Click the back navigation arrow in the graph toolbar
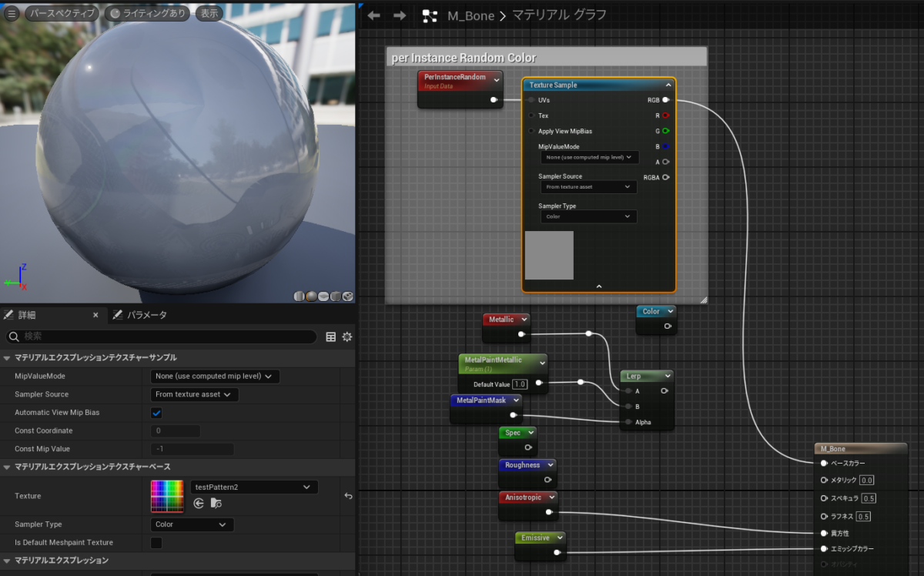The width and height of the screenshot is (924, 576). pyautogui.click(x=373, y=15)
